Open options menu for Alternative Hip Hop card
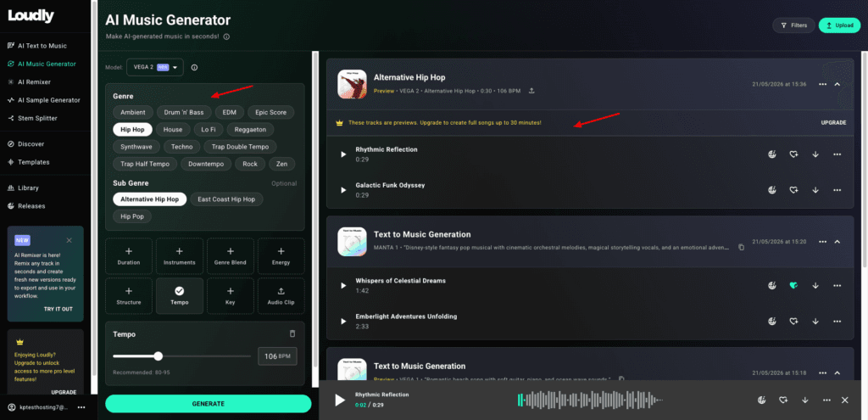 (x=822, y=84)
